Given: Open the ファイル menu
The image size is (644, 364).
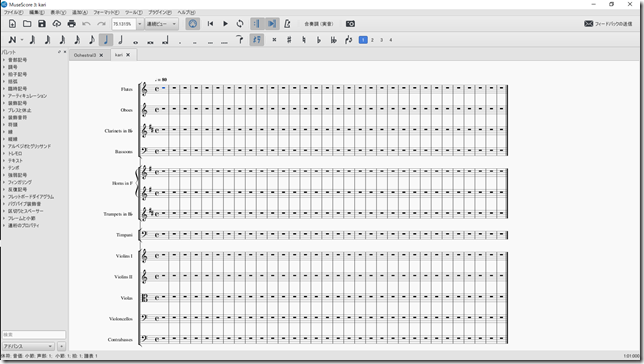Looking at the screenshot, I should pyautogui.click(x=14, y=12).
